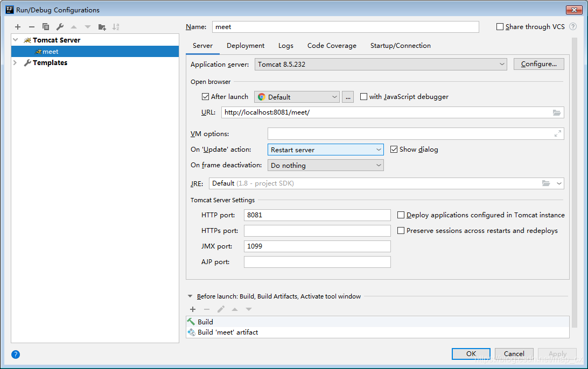Toggle Share through VCS checkbox
Image resolution: width=588 pixels, height=369 pixels.
500,26
